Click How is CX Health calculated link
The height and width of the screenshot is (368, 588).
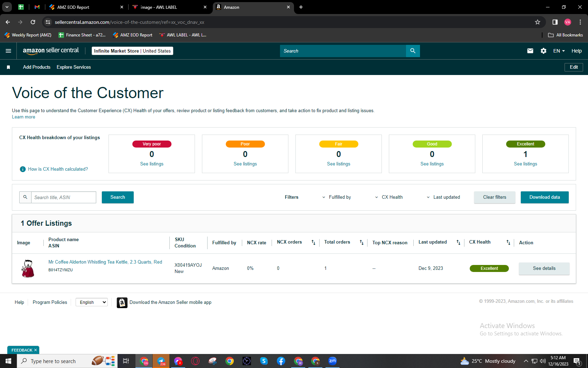point(58,169)
